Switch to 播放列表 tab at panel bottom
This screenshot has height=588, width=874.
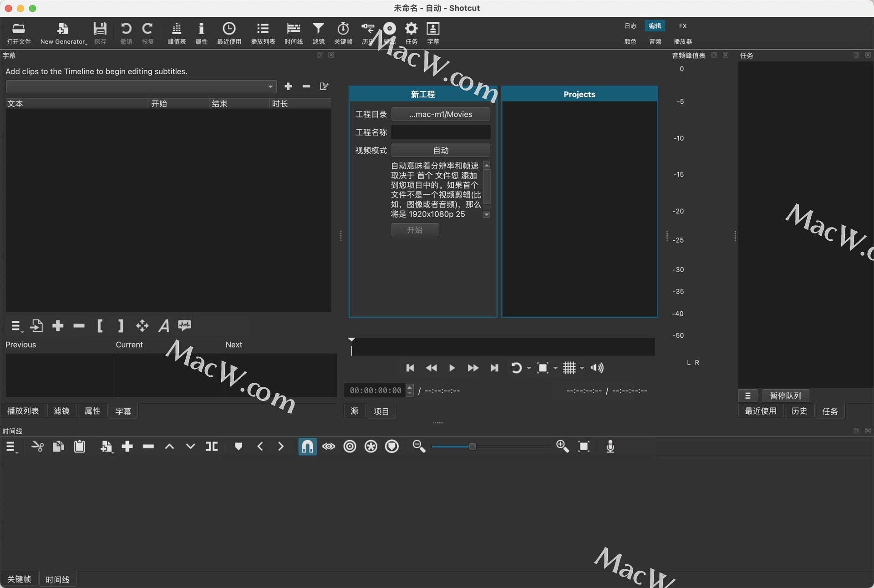tap(23, 411)
